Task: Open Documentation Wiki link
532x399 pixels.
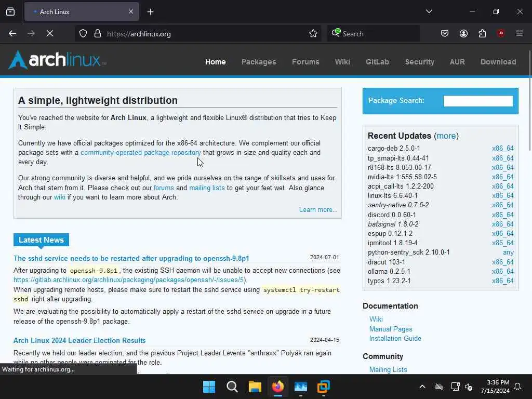Action: click(376, 320)
